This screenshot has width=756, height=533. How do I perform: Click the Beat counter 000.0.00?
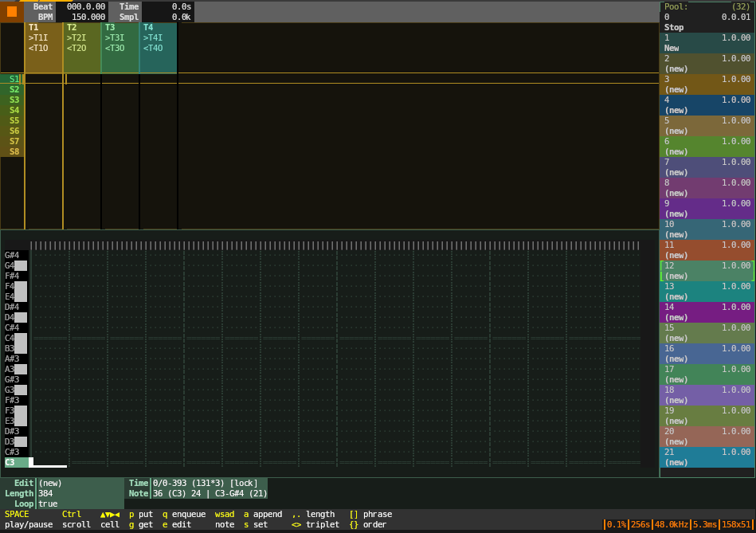click(x=86, y=6)
